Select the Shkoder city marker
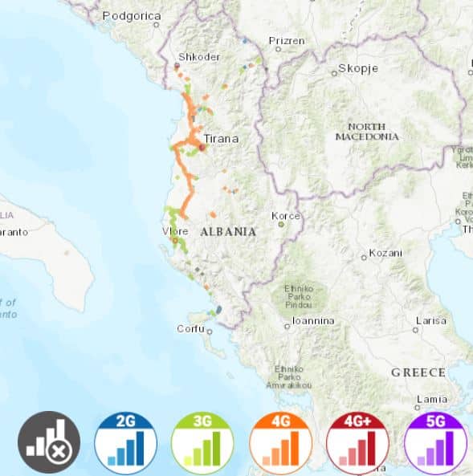The image size is (473, 476). coord(177,66)
